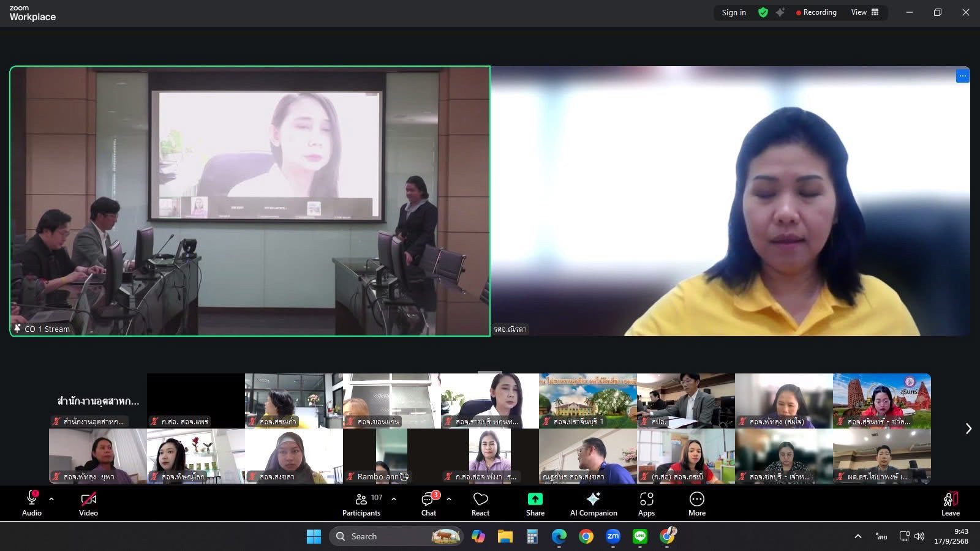Open the Chat panel
The width and height of the screenshot is (980, 551).
[428, 504]
